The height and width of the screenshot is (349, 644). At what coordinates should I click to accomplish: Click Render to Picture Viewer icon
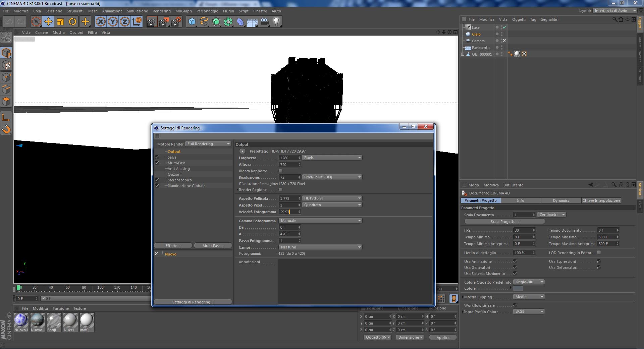pos(164,22)
